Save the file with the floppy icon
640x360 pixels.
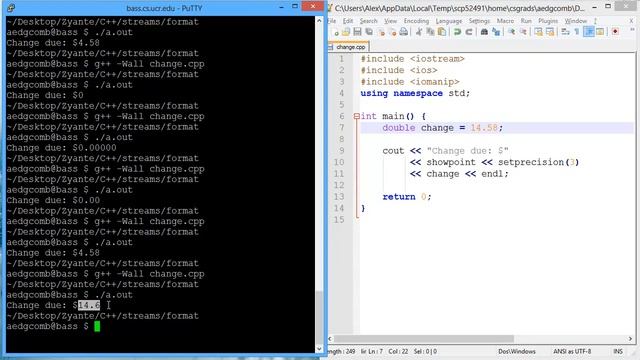pos(357,32)
